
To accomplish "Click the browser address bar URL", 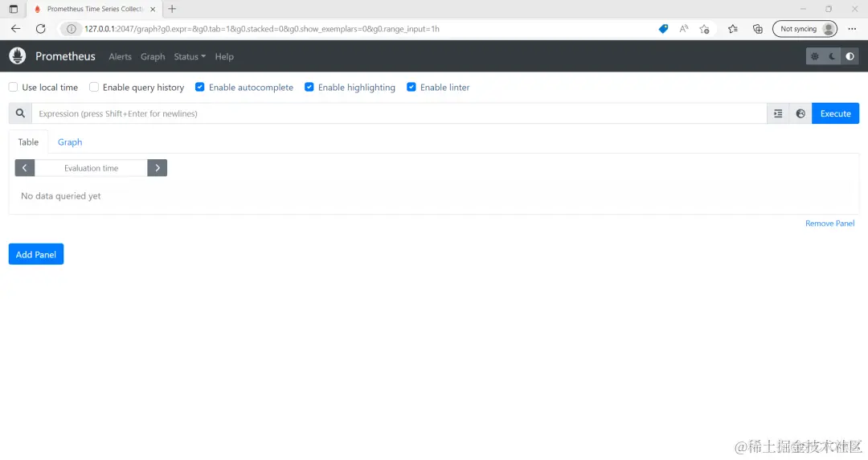I will click(262, 29).
